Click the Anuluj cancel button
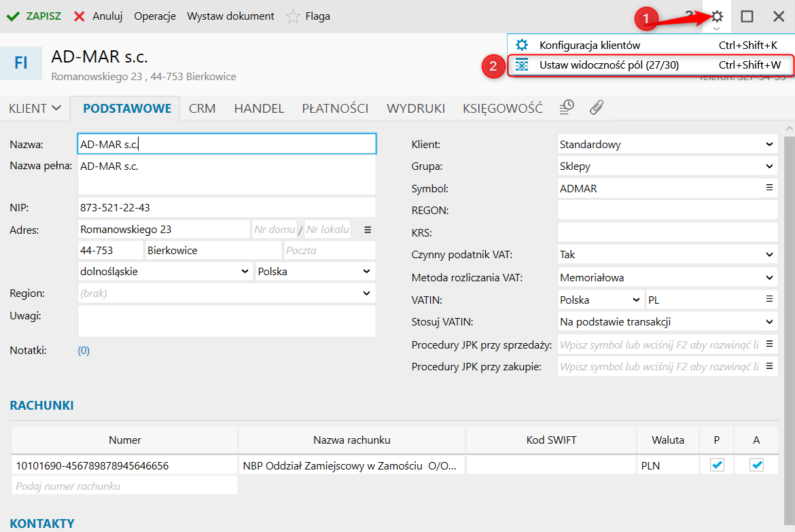The height and width of the screenshot is (532, 795). pos(99,16)
